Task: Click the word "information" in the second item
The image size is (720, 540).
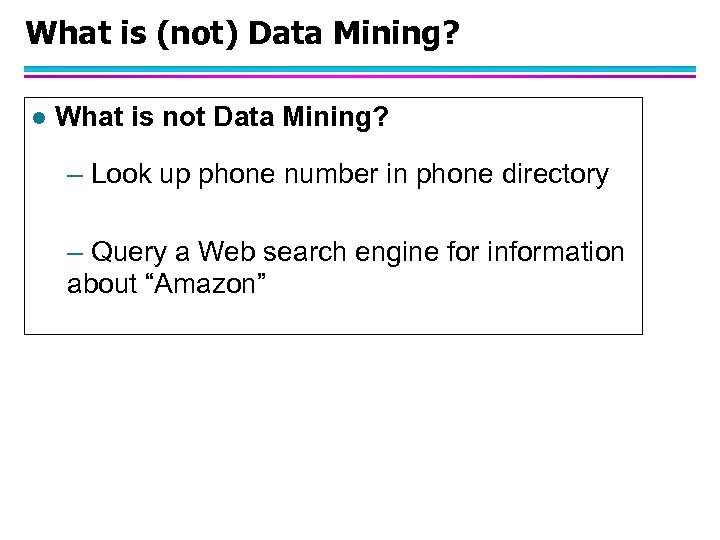Action: click(x=554, y=253)
